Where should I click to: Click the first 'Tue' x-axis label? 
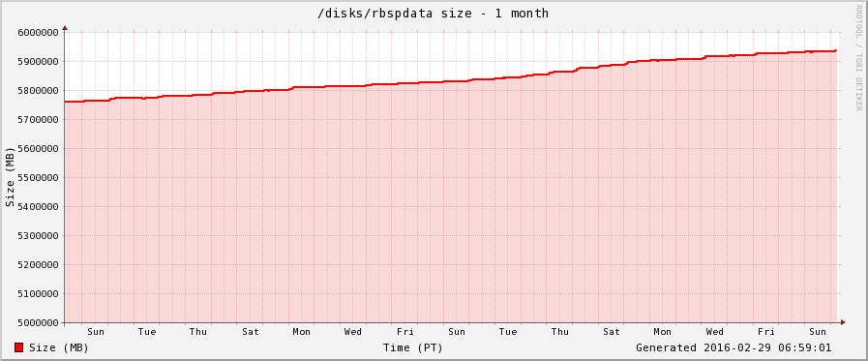[x=147, y=332]
